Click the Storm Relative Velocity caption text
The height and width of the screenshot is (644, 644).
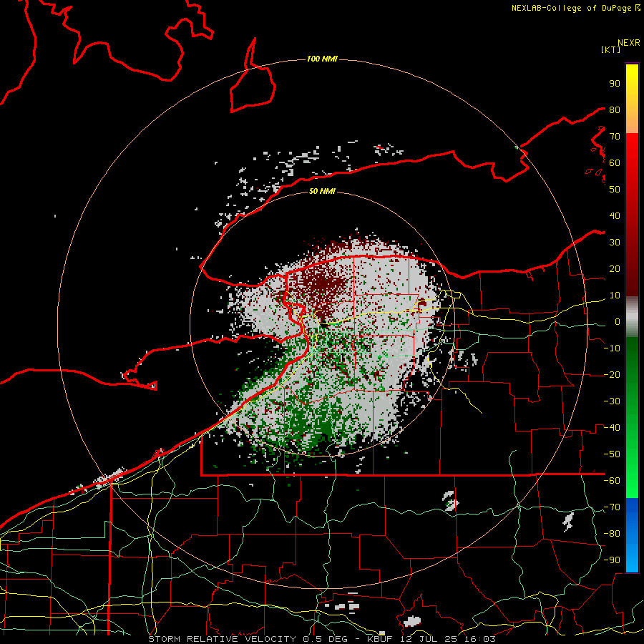click(x=322, y=639)
